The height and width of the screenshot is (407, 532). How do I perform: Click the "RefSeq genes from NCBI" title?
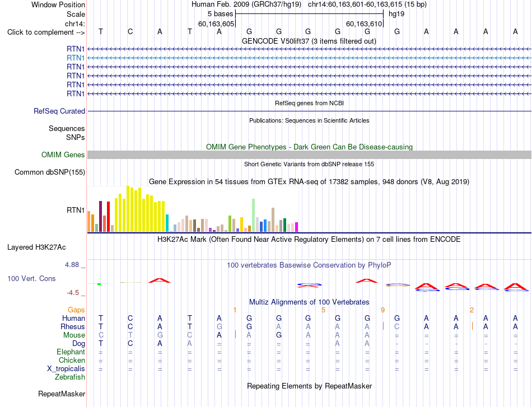pos(309,103)
